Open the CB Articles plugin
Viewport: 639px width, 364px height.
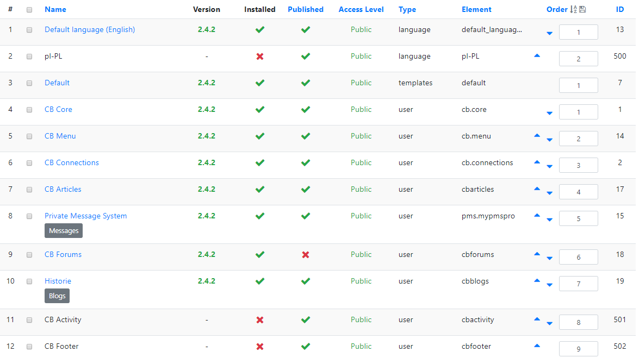point(63,189)
